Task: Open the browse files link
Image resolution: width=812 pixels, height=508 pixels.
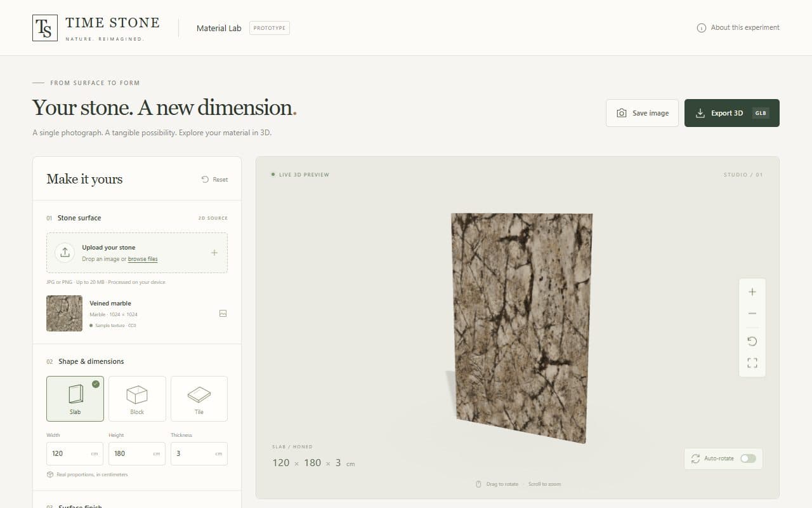Action: [x=143, y=259]
